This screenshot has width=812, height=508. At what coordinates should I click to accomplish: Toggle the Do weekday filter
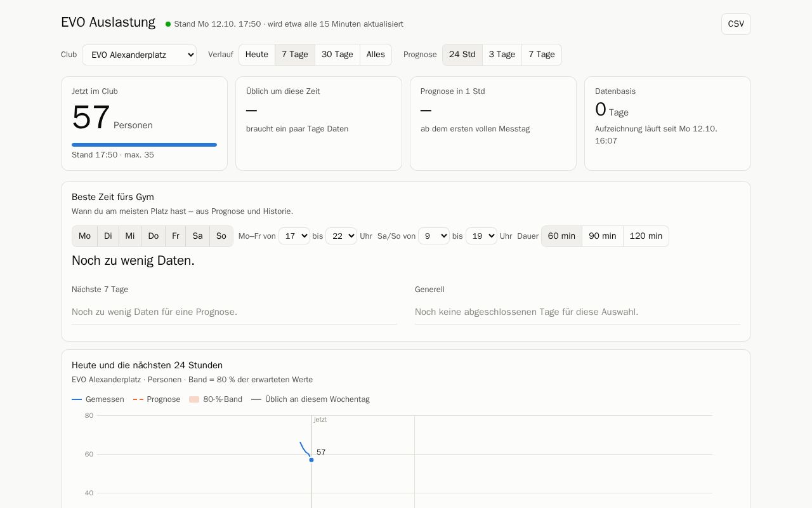click(154, 236)
